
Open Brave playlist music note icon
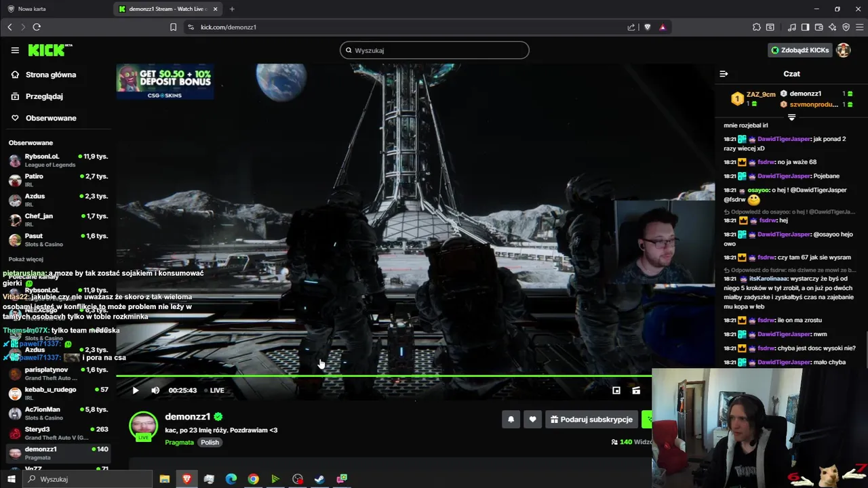[792, 27]
